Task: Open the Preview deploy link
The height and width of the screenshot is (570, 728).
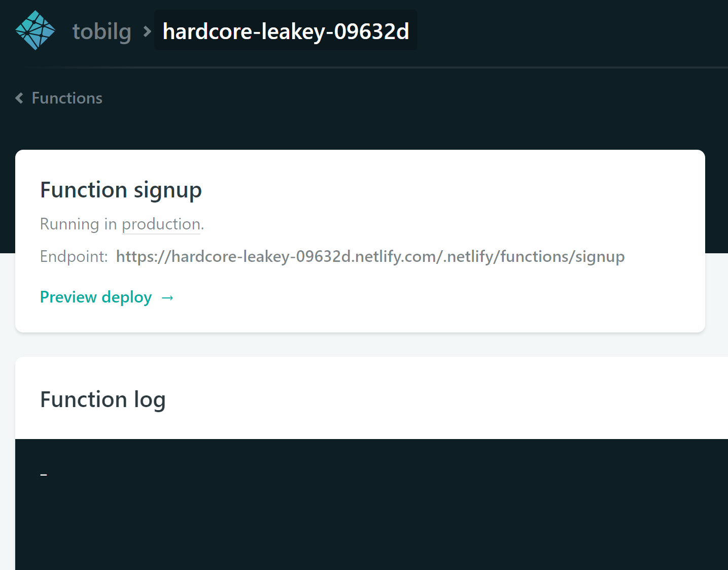Action: (96, 297)
